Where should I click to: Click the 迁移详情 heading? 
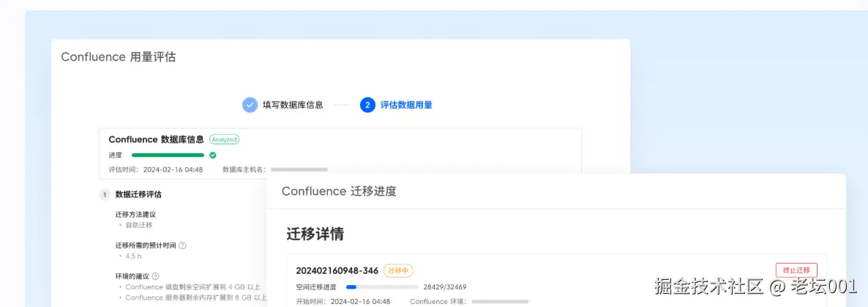click(x=315, y=234)
